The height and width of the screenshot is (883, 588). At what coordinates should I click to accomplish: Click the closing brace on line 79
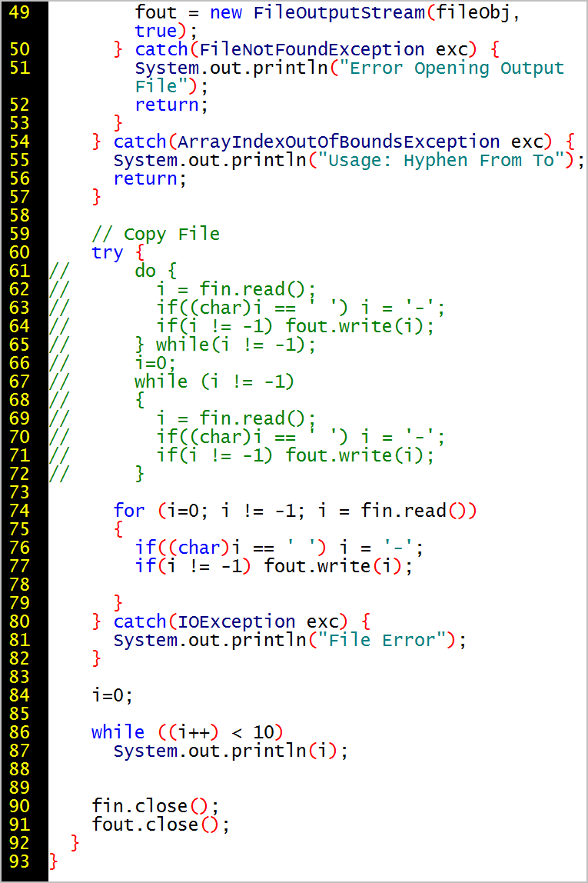click(118, 603)
